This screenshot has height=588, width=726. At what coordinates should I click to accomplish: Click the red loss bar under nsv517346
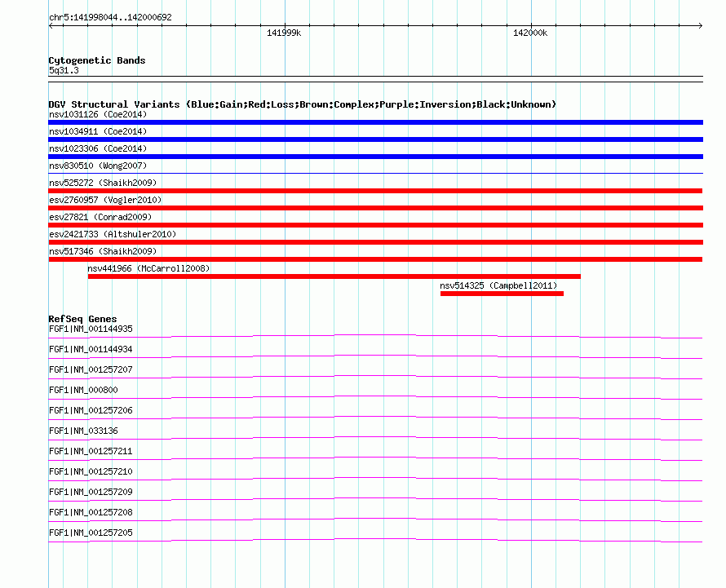coord(375,259)
